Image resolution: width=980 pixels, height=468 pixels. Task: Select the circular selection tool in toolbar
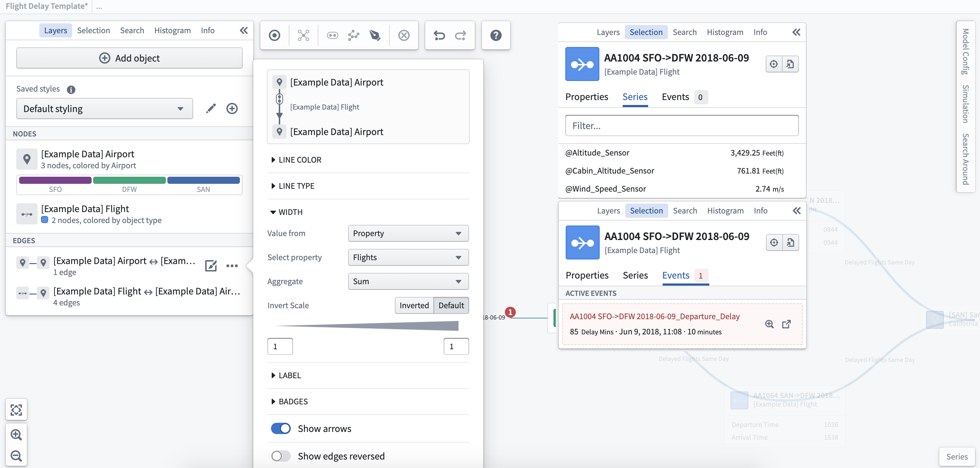tap(274, 35)
